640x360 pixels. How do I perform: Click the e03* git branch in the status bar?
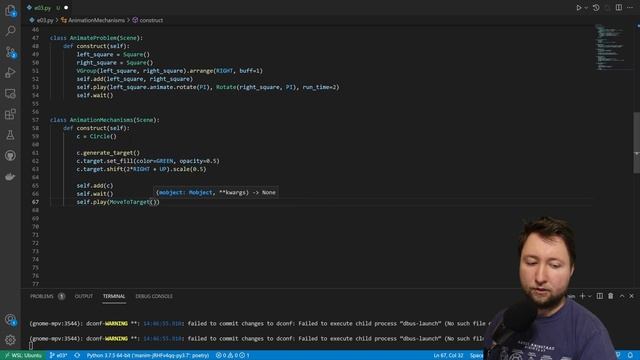58,356
